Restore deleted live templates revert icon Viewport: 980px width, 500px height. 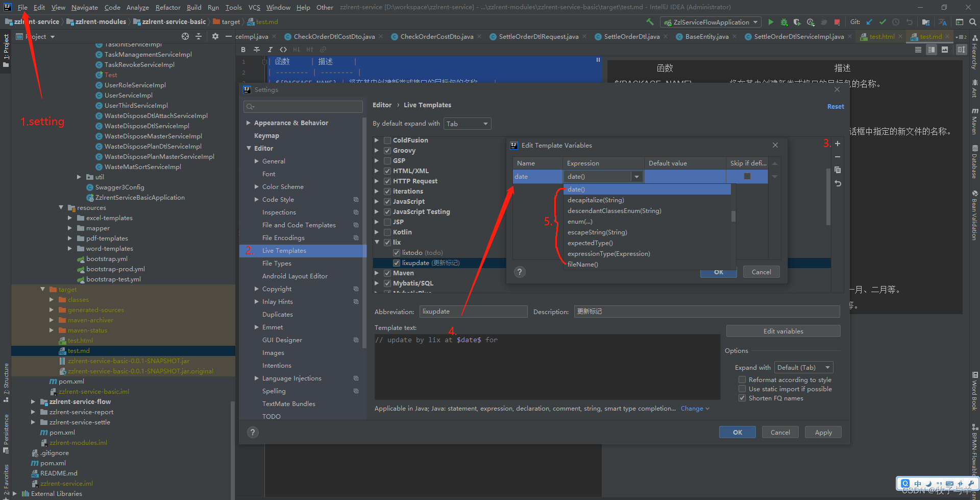tap(838, 183)
